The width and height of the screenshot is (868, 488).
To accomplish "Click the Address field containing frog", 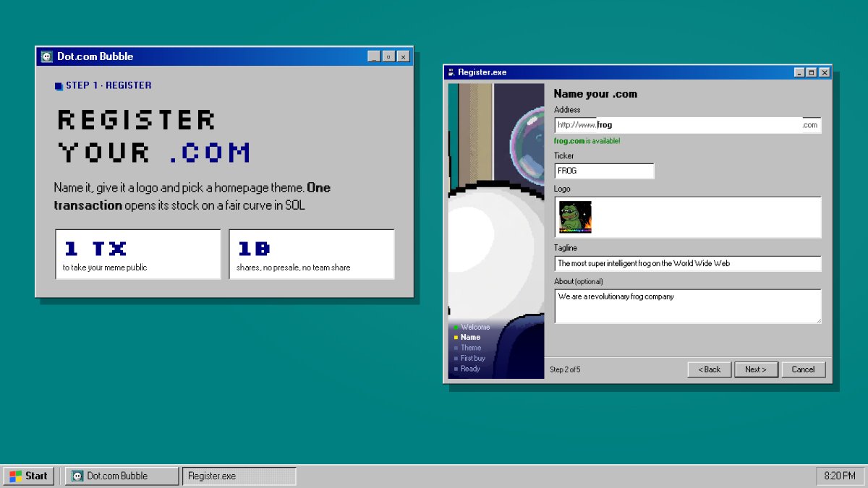I will click(x=688, y=125).
